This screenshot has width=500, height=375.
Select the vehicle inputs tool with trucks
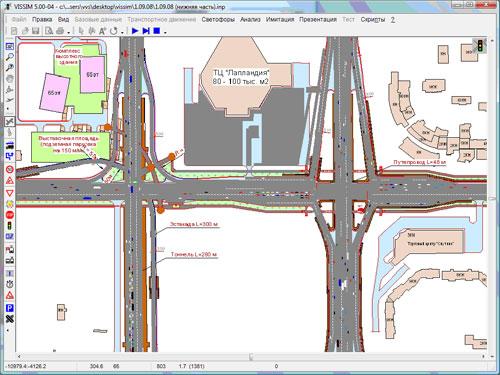pos(10,145)
